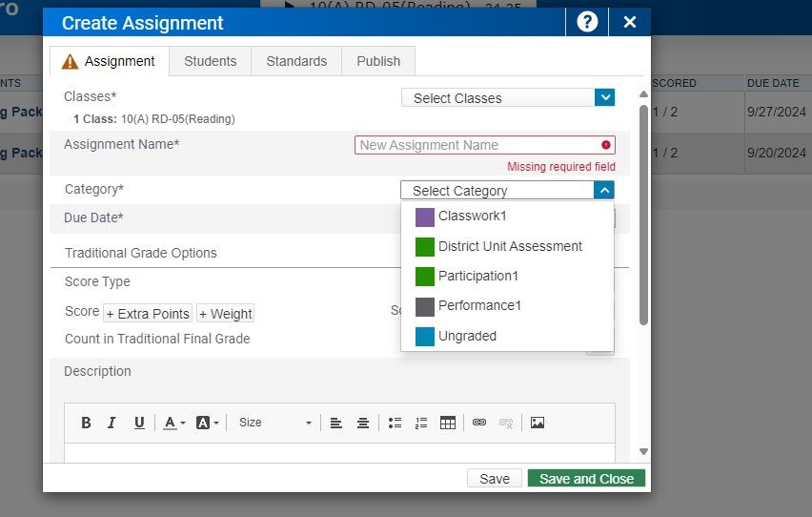Insert a table into the description
The width and height of the screenshot is (812, 517).
coord(448,423)
